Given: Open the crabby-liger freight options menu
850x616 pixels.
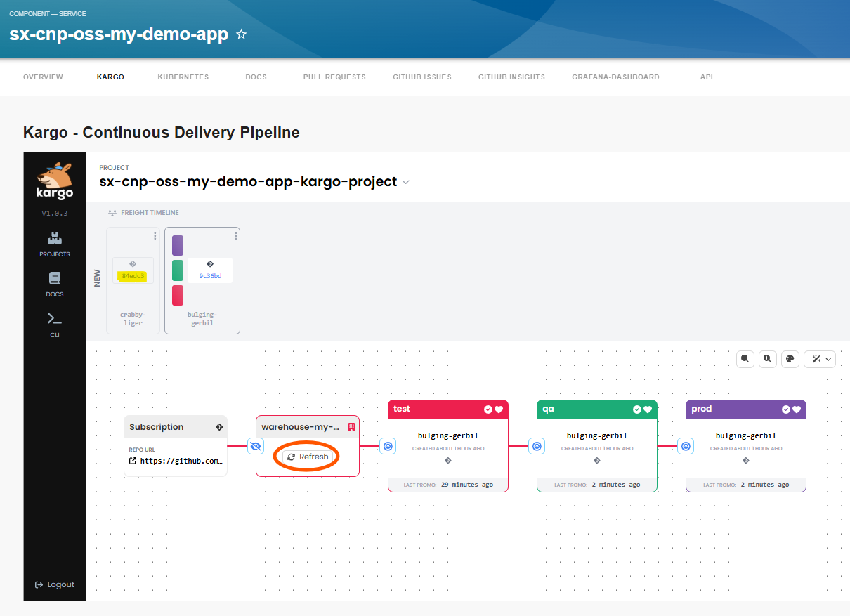Looking at the screenshot, I should [x=155, y=236].
